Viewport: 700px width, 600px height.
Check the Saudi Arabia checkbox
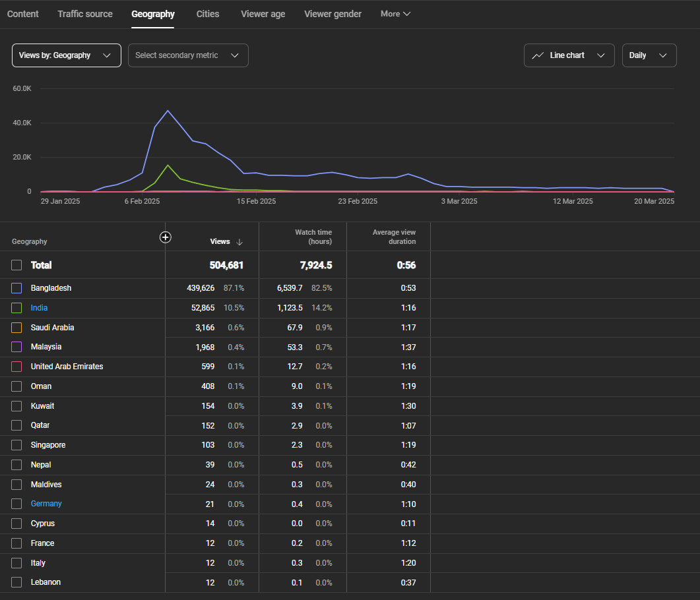click(x=17, y=328)
